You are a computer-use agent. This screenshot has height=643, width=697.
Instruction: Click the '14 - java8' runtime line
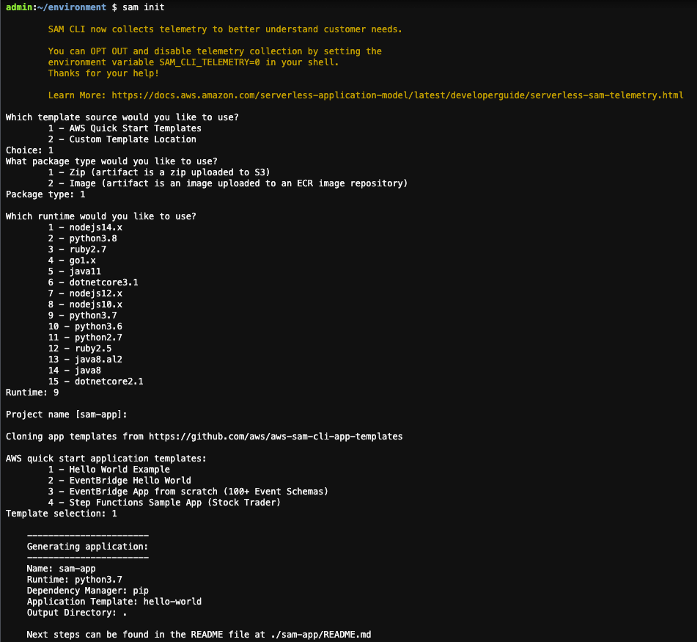74,371
